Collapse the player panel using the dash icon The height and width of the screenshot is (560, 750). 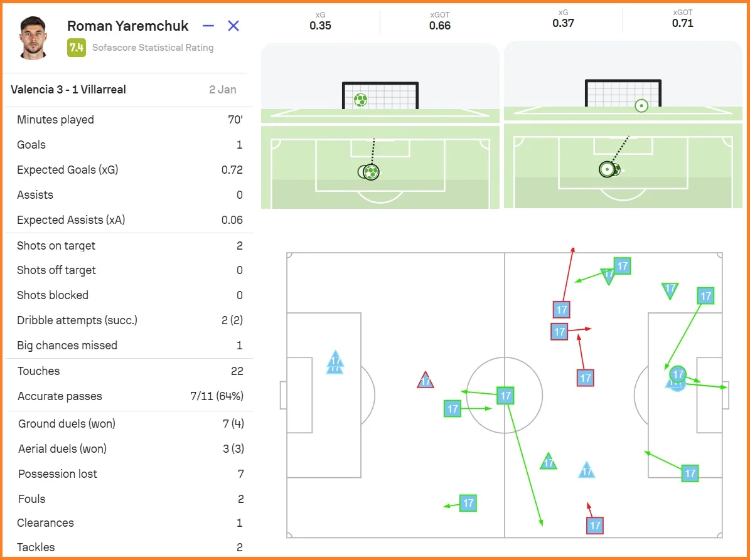(x=208, y=26)
